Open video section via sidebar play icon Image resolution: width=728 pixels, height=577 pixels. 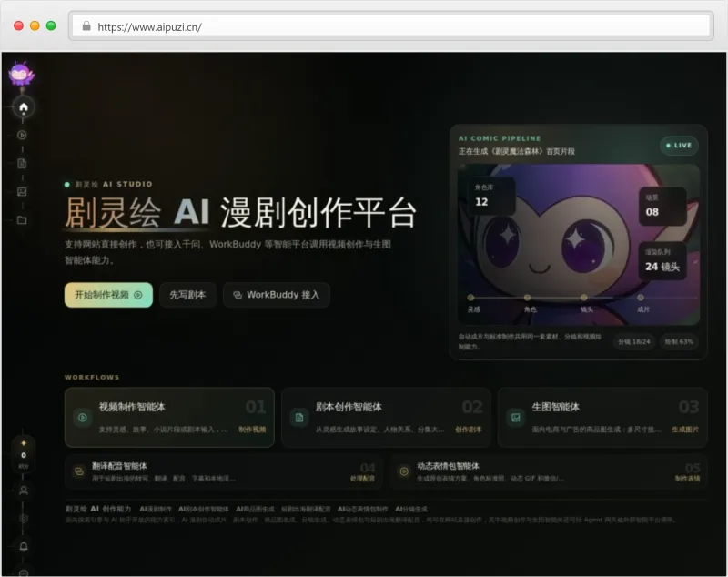[22, 135]
